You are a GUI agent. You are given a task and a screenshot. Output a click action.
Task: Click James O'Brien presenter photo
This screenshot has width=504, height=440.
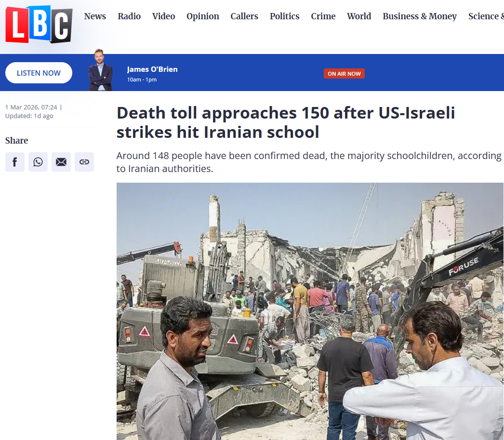[100, 70]
